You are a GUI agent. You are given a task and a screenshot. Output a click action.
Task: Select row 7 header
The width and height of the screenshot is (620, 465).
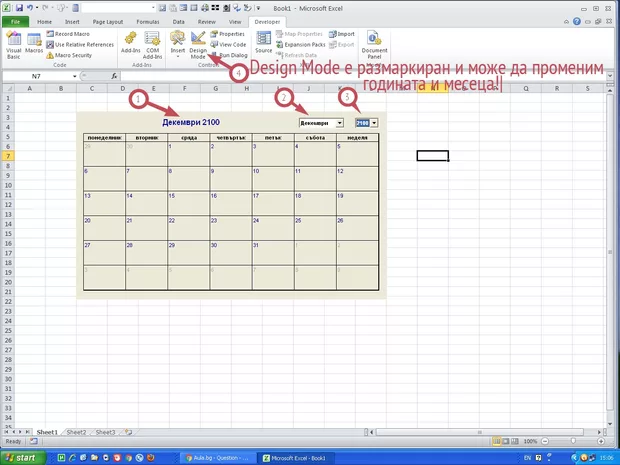tap(8, 156)
